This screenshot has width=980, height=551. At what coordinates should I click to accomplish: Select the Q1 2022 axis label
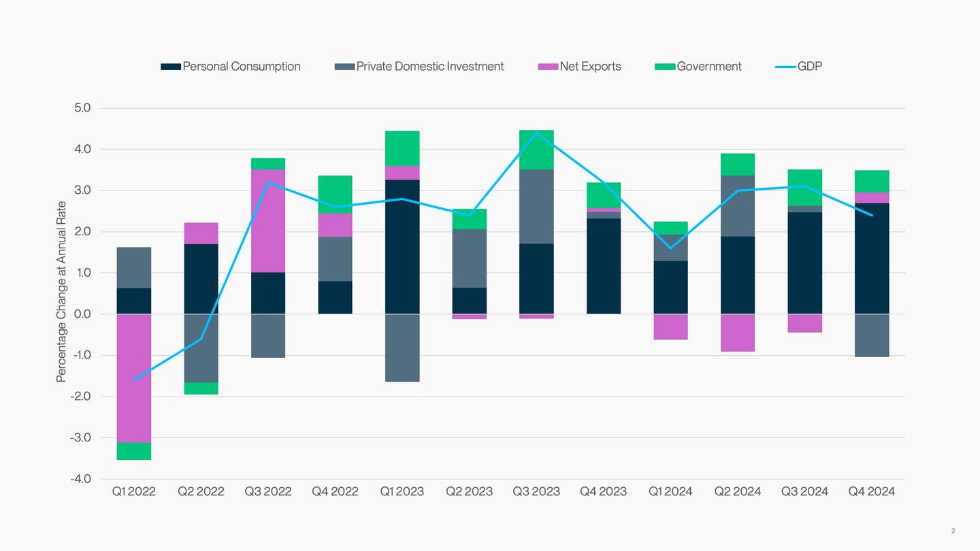point(133,491)
